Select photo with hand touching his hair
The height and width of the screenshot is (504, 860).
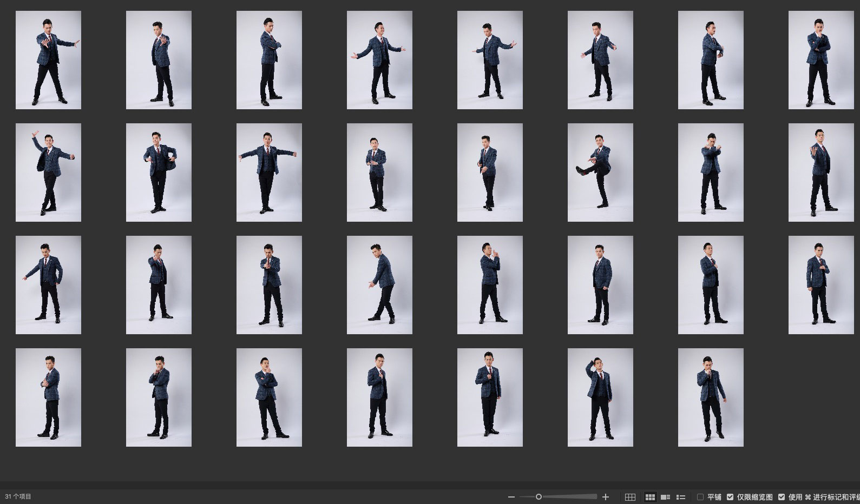(x=600, y=397)
